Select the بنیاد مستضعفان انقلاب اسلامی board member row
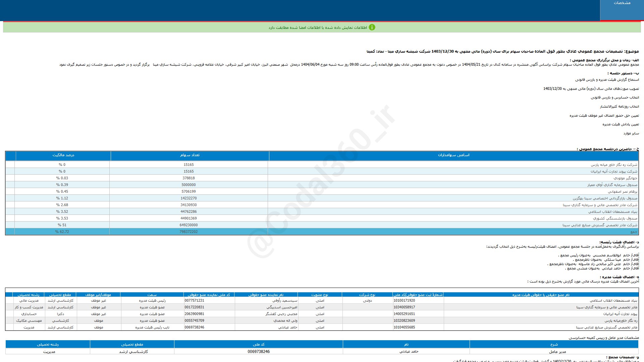 point(613,301)
